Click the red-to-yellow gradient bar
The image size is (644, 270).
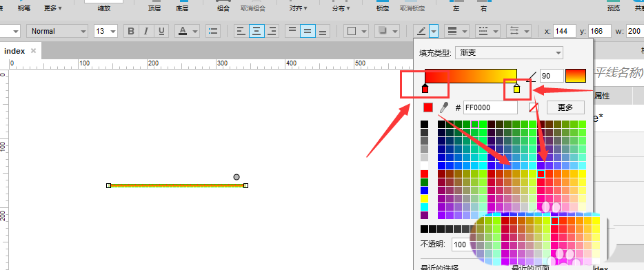coord(471,76)
